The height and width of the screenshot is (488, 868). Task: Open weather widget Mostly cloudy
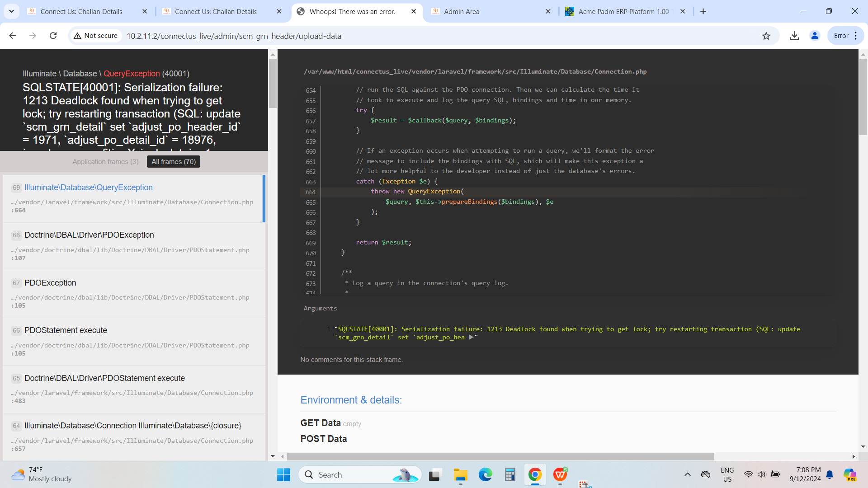42,475
